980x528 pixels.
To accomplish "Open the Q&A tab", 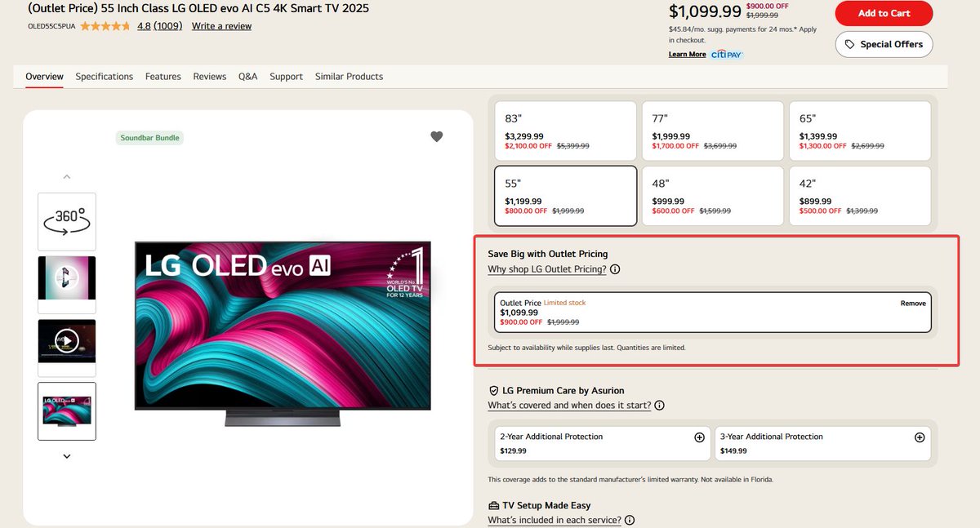I will [248, 77].
